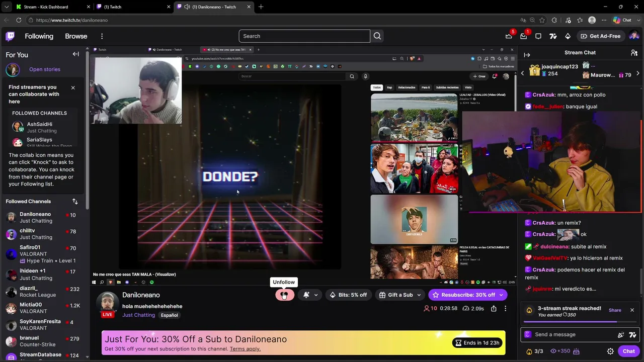Show next chat leaderboard entries

[x=638, y=73]
